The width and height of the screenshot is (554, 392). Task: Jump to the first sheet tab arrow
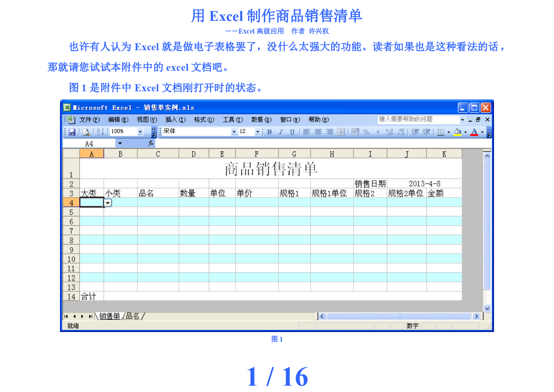click(x=66, y=316)
